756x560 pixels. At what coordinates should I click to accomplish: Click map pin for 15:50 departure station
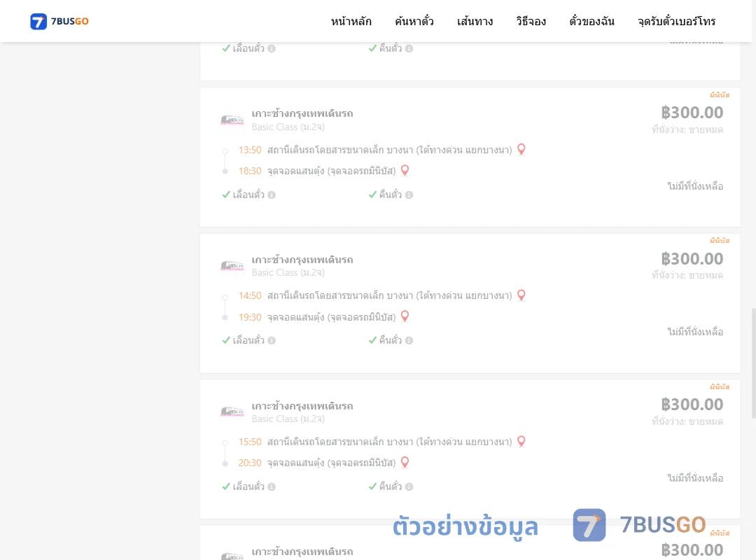pos(521,441)
